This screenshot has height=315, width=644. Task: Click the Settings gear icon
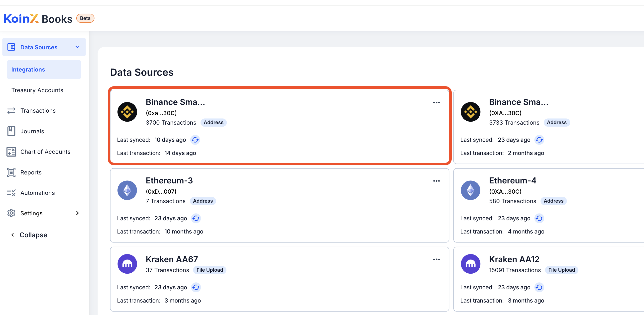pos(11,213)
